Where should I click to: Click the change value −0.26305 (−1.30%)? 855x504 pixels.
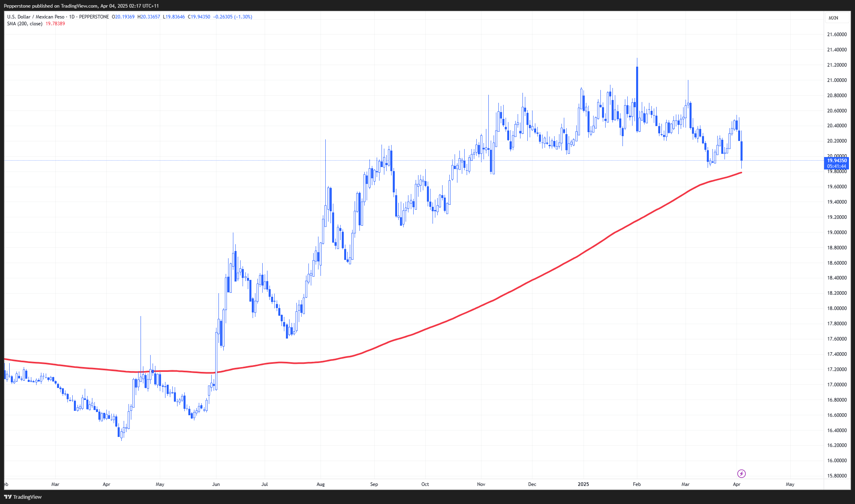click(233, 17)
